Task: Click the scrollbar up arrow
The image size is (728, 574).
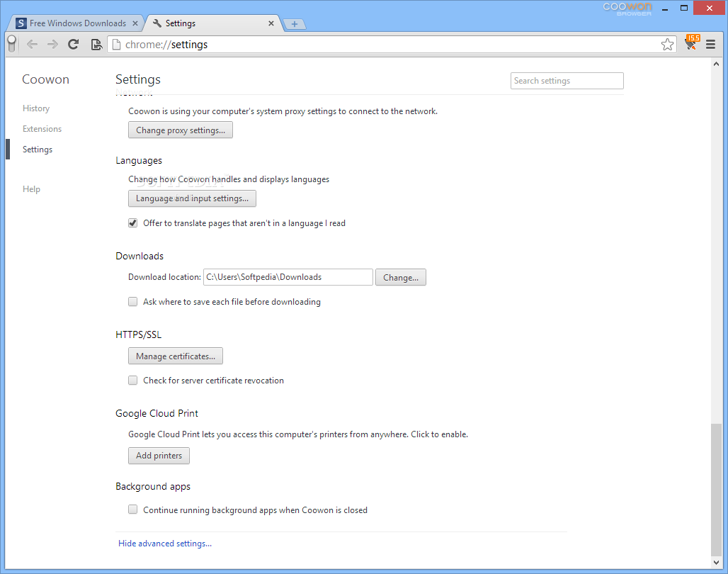Action: click(716, 64)
